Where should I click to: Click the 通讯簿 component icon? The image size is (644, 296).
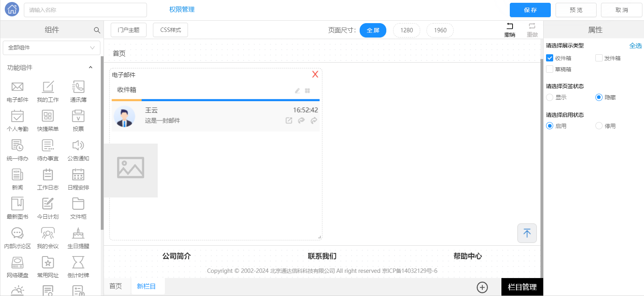tap(78, 87)
